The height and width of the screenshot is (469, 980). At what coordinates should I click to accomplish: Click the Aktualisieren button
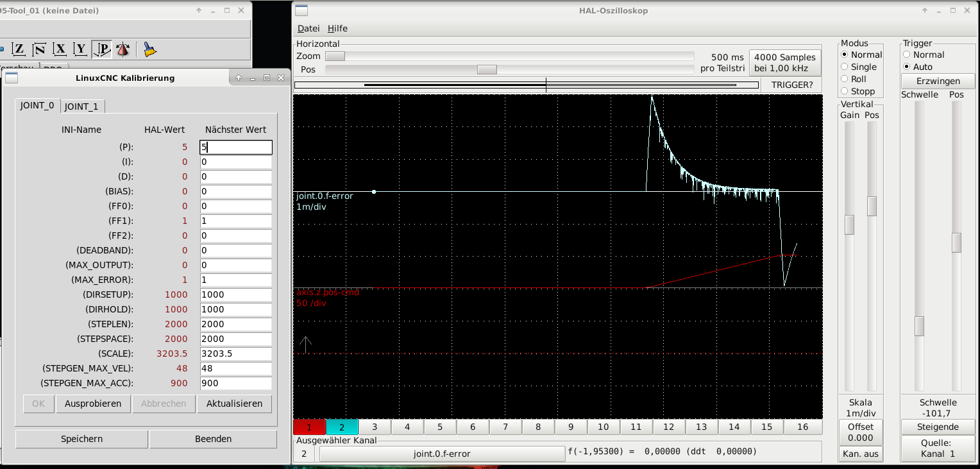click(235, 404)
